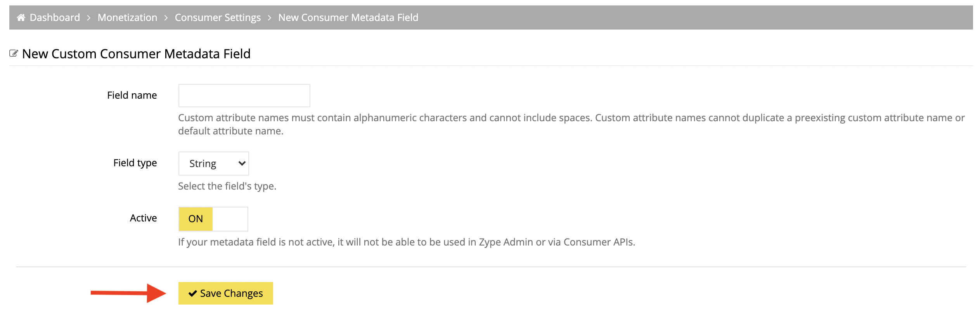The height and width of the screenshot is (310, 980).
Task: Focus the Field name text input
Action: tap(244, 96)
